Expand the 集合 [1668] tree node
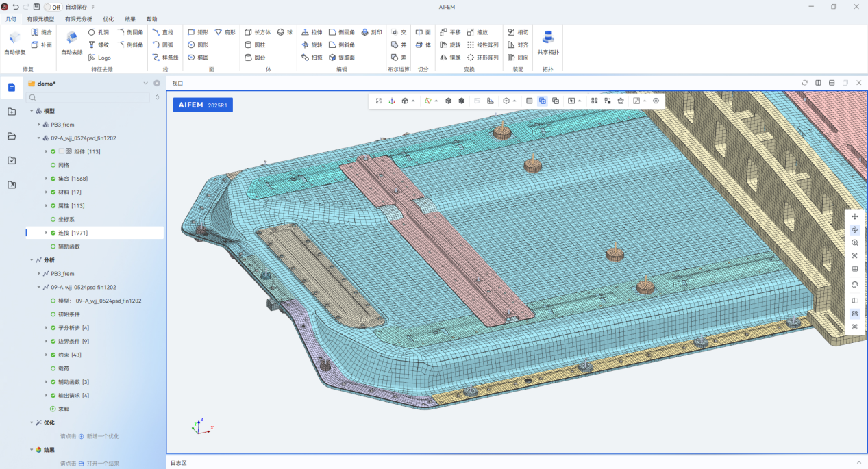 46,179
